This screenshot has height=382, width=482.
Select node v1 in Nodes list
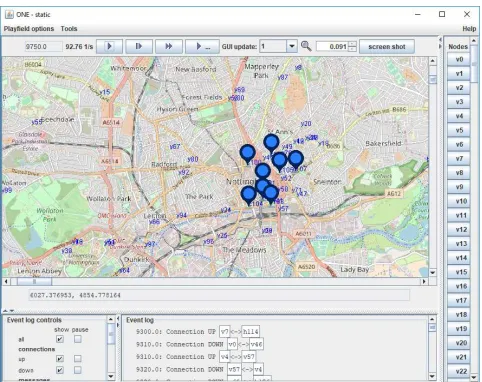[459, 73]
